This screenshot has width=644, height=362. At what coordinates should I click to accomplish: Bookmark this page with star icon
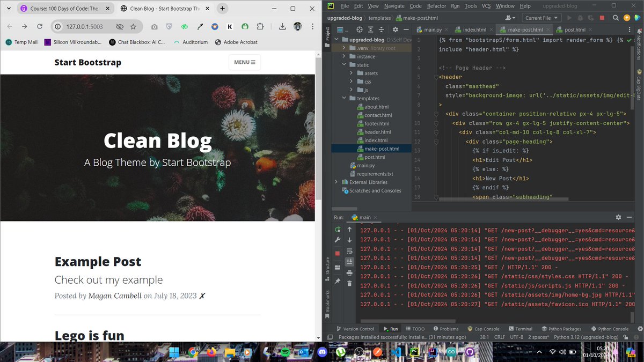[133, 26]
